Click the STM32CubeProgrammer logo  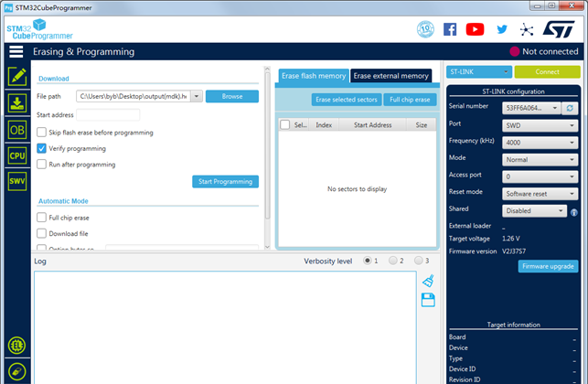[x=39, y=29]
